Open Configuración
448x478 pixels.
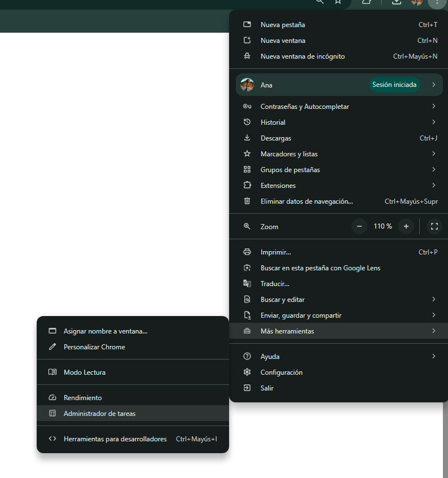pyautogui.click(x=282, y=372)
